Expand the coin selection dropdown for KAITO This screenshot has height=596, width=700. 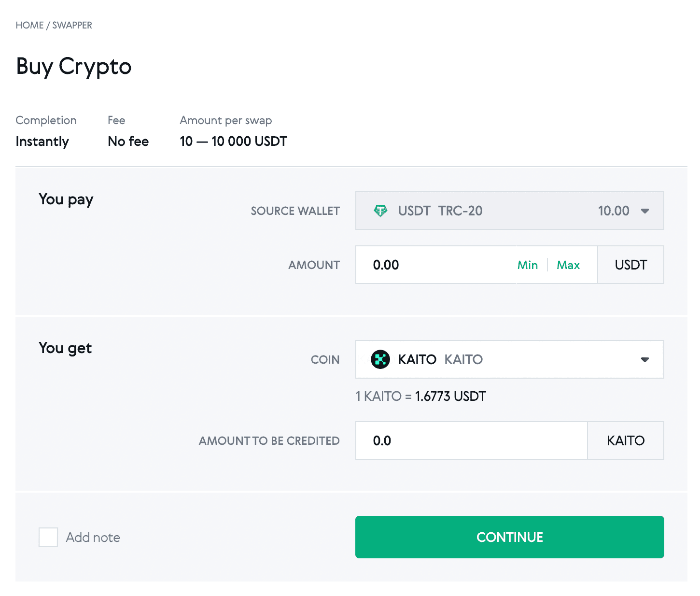click(x=645, y=359)
